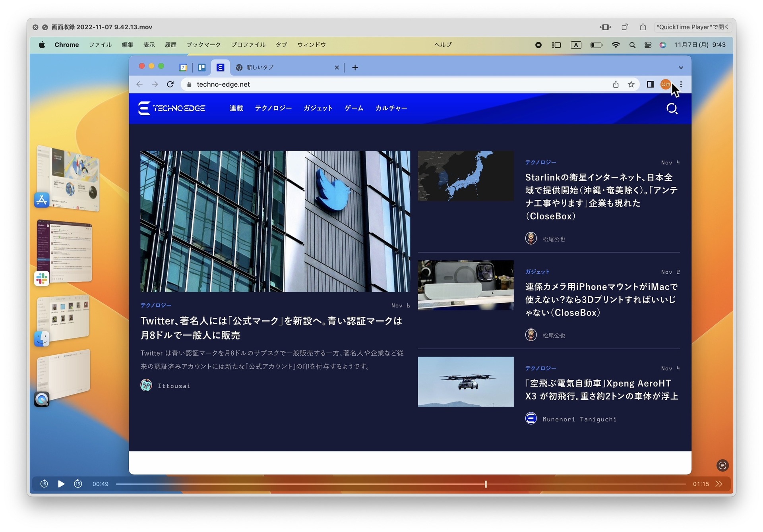This screenshot has width=763, height=532.
Task: Click the date and time 11月7日(月) 9:43
Action: coord(700,45)
